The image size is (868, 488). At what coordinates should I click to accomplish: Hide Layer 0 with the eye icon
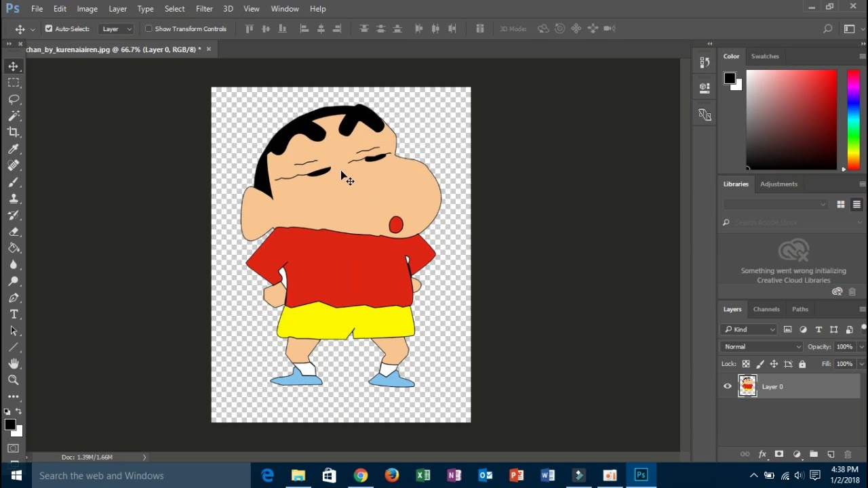728,386
